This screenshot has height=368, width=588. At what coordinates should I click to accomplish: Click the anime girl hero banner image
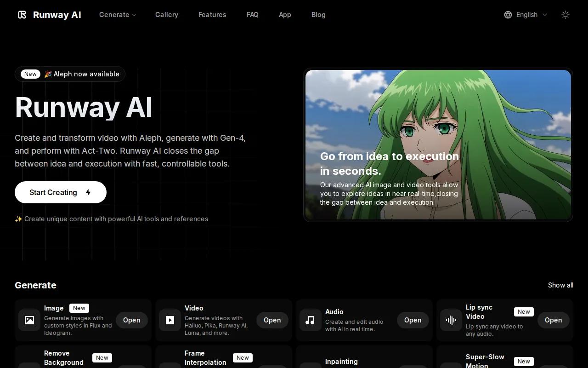click(438, 144)
